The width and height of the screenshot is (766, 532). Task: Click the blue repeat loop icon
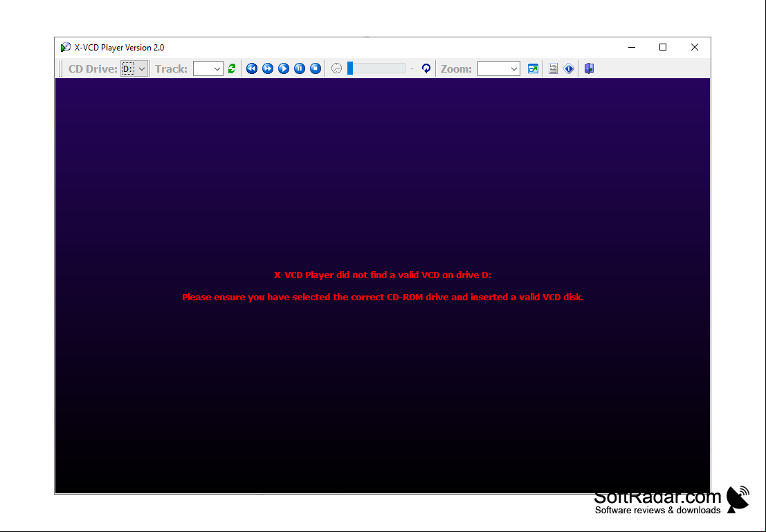point(426,69)
